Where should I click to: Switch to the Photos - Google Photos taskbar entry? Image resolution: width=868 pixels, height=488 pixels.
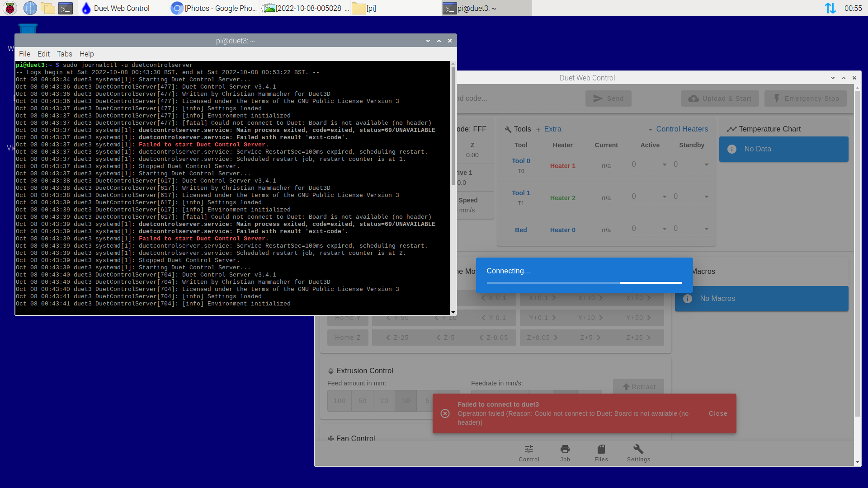[214, 8]
